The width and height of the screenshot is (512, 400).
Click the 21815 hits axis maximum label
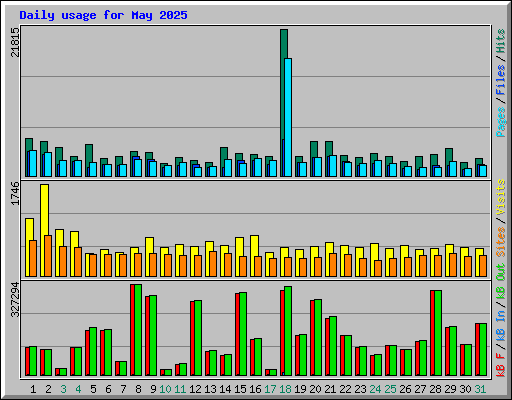pyautogui.click(x=15, y=42)
